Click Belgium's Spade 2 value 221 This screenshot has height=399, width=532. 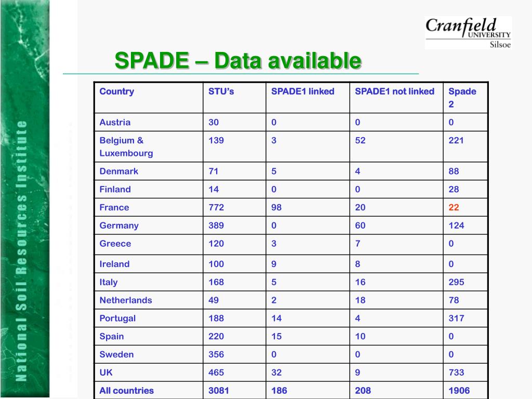click(x=456, y=140)
